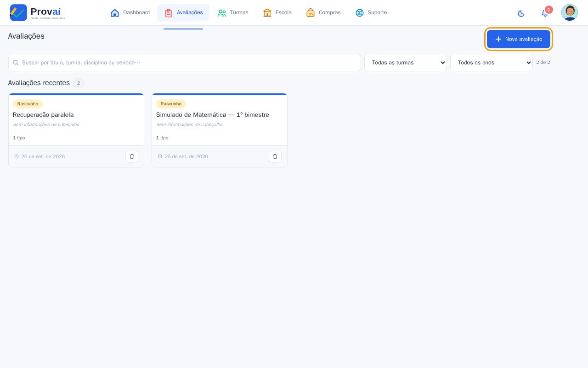Viewport: 588px width, 368px height.
Task: Click the '2 de 2' results count
Action: (543, 63)
